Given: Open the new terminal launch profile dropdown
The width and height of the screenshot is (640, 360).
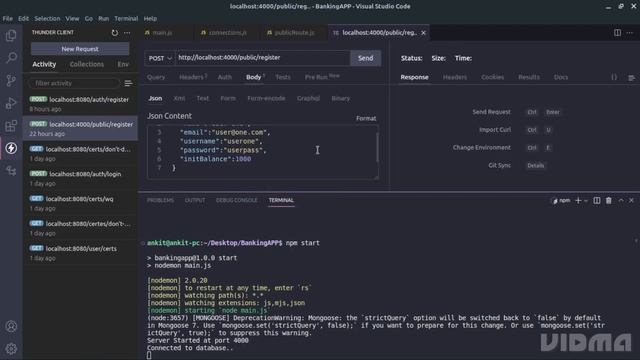Looking at the screenshot, I should pyautogui.click(x=586, y=200).
